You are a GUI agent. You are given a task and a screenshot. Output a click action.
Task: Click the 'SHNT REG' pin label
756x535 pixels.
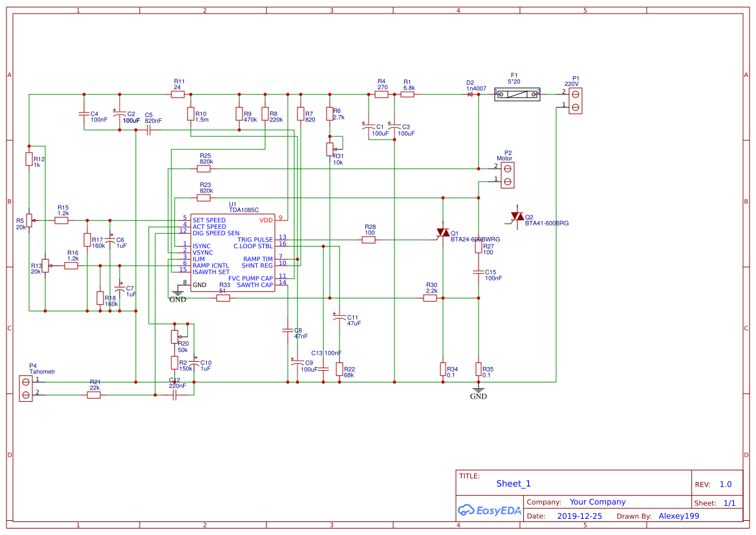point(257,266)
